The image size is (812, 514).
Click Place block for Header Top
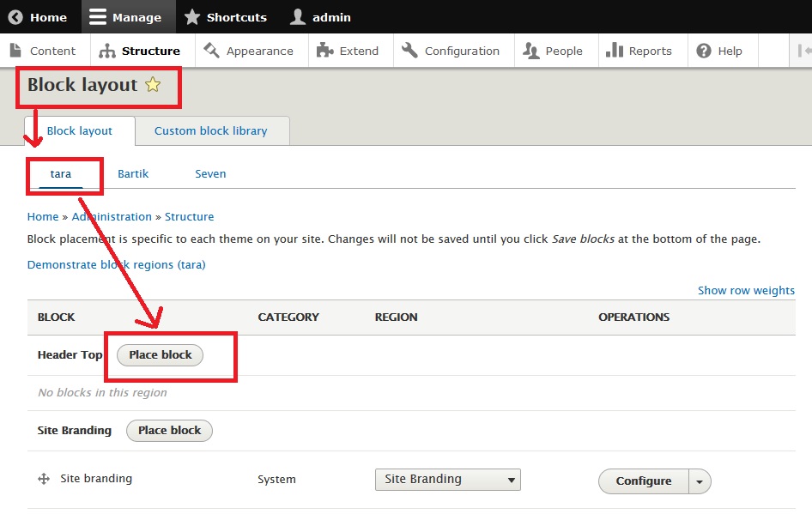point(161,355)
